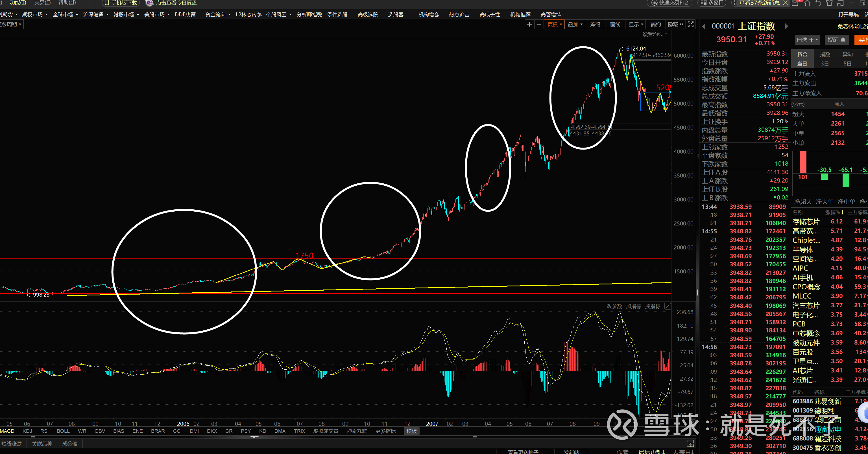Click the undo back arrow icon
The image size is (868, 454).
tap(818, 3)
